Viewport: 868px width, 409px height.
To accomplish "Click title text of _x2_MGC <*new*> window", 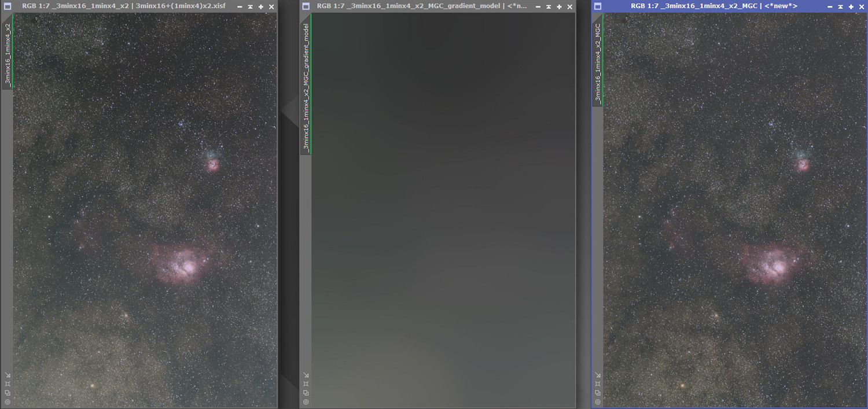I will [x=714, y=6].
